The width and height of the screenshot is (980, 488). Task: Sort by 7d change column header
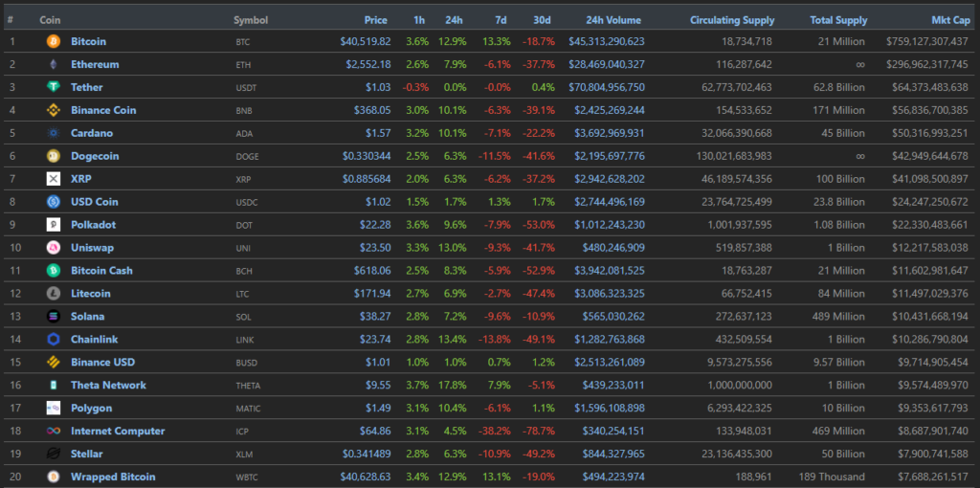click(501, 20)
